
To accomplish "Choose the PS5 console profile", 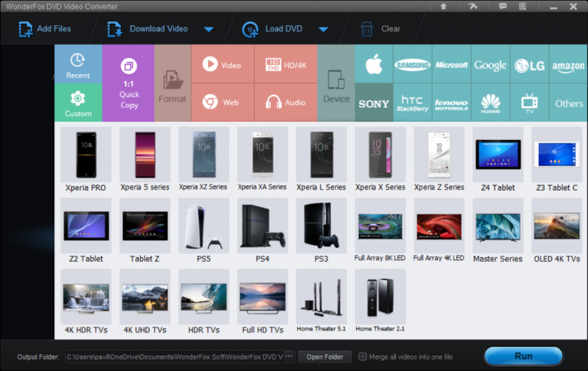I will [x=204, y=231].
